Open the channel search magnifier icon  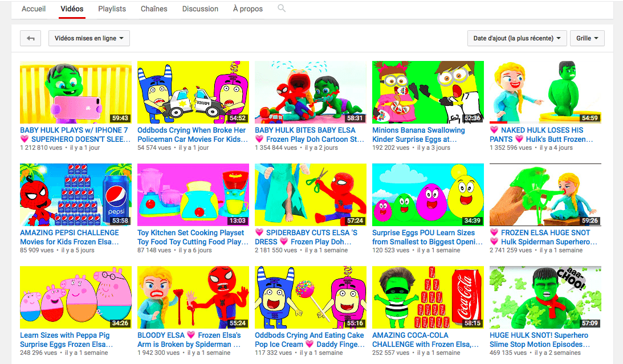(x=282, y=8)
